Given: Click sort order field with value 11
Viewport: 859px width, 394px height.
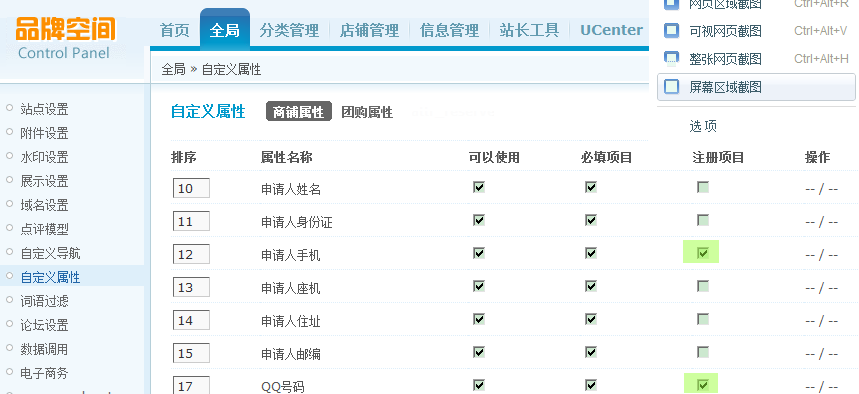Looking at the screenshot, I should [191, 221].
